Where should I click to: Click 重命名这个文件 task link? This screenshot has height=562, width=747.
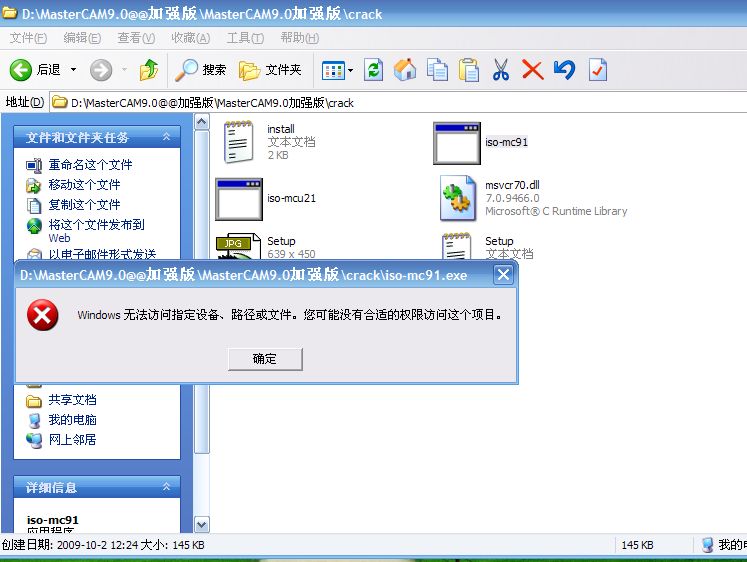tap(90, 165)
